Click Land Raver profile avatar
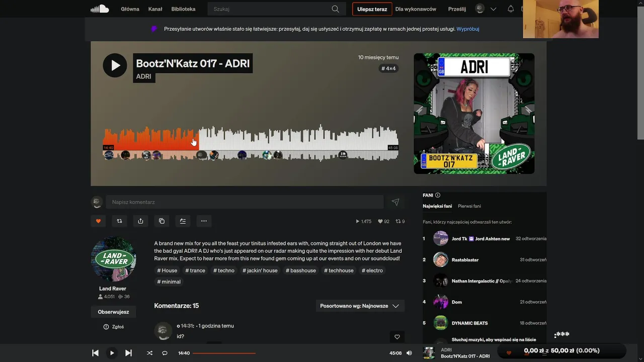 click(113, 259)
